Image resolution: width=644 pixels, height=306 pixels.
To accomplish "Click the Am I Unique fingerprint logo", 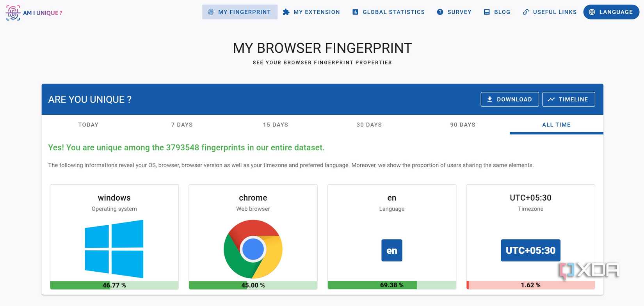I will [x=13, y=12].
